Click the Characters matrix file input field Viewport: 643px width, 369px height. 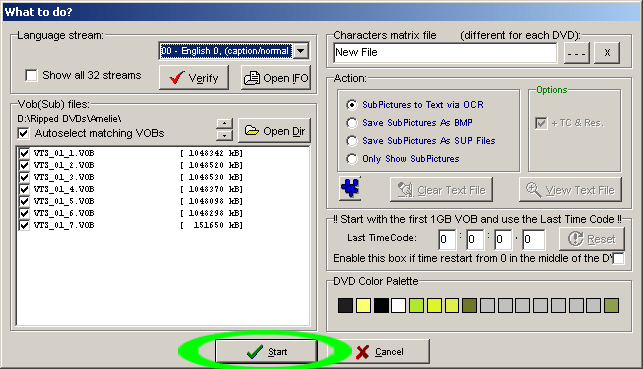pyautogui.click(x=445, y=53)
